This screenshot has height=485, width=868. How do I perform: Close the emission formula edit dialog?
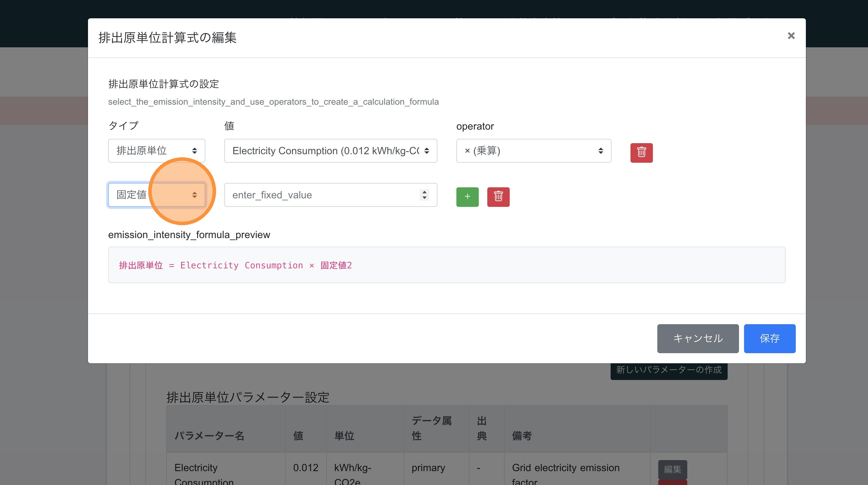791,36
